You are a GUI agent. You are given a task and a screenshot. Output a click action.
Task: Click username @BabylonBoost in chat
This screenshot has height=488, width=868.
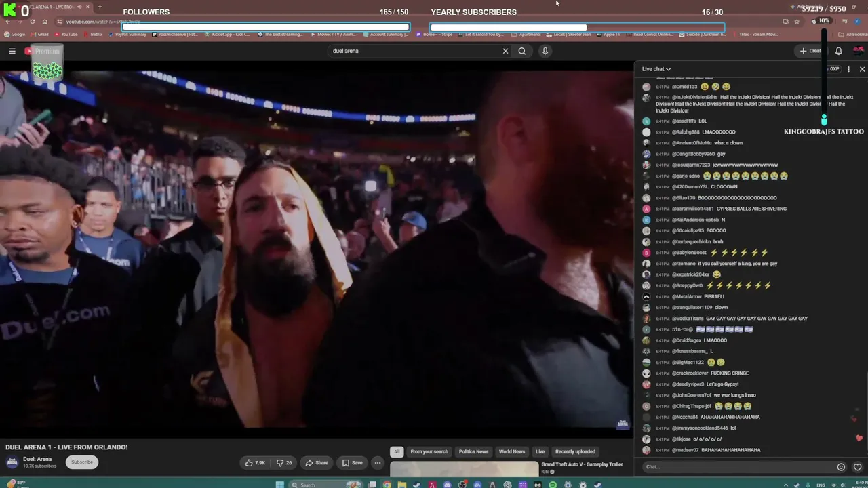pyautogui.click(x=689, y=253)
